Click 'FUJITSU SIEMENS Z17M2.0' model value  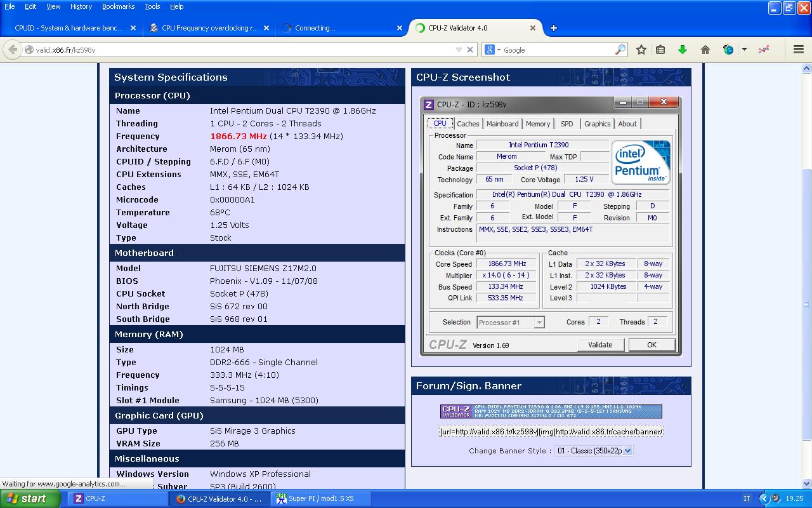click(x=263, y=268)
